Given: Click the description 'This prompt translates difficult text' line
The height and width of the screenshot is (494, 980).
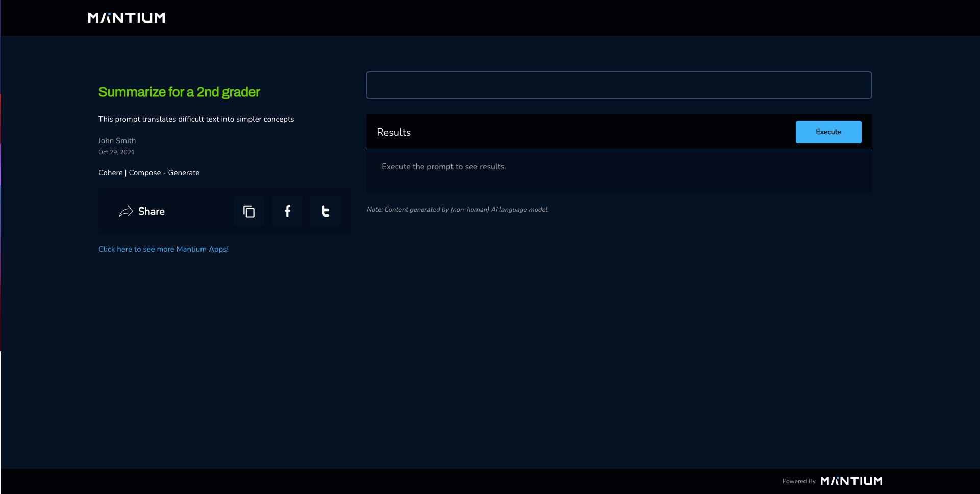Looking at the screenshot, I should [196, 119].
